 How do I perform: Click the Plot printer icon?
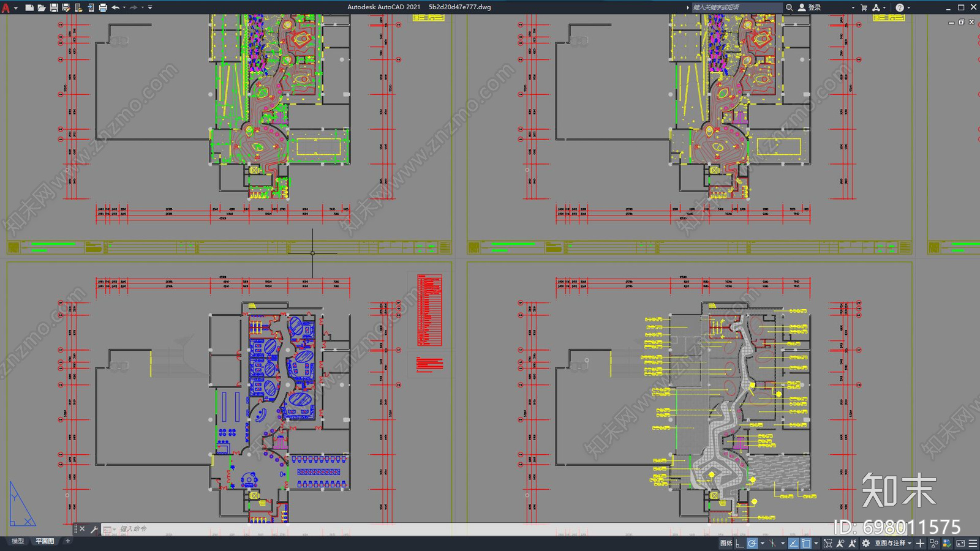coord(103,7)
